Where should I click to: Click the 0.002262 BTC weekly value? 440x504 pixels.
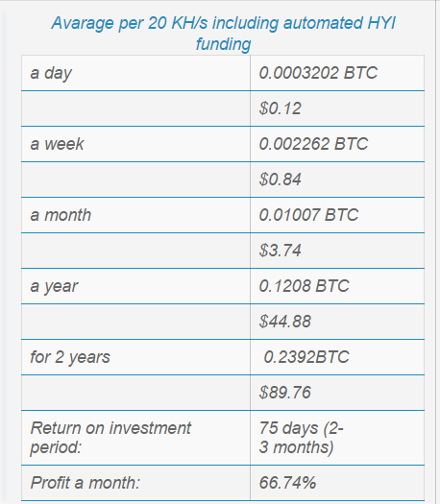pyautogui.click(x=313, y=144)
